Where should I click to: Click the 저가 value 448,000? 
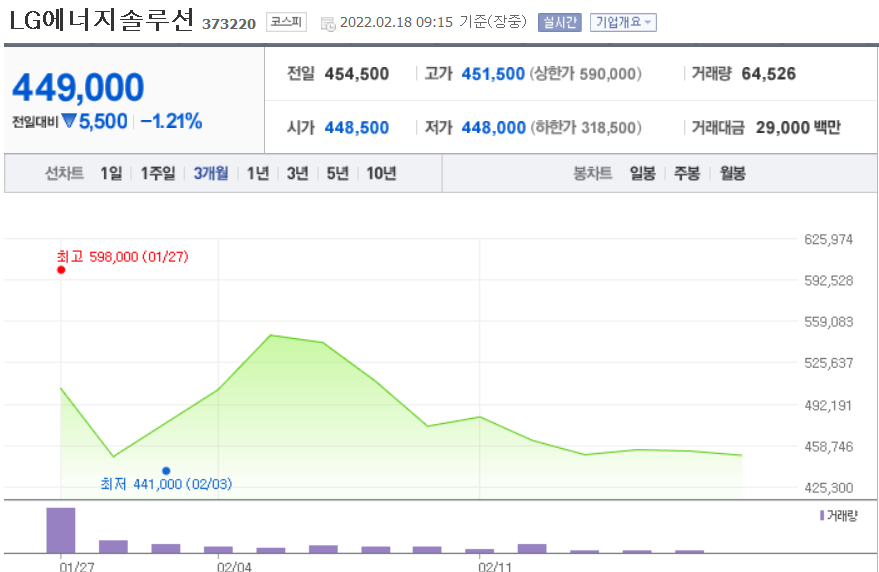point(493,128)
